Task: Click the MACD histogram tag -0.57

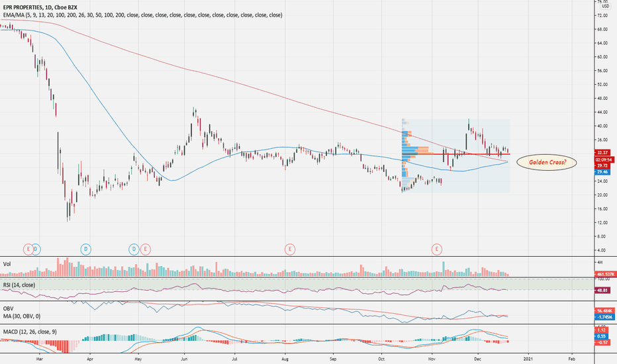Action: pyautogui.click(x=602, y=342)
